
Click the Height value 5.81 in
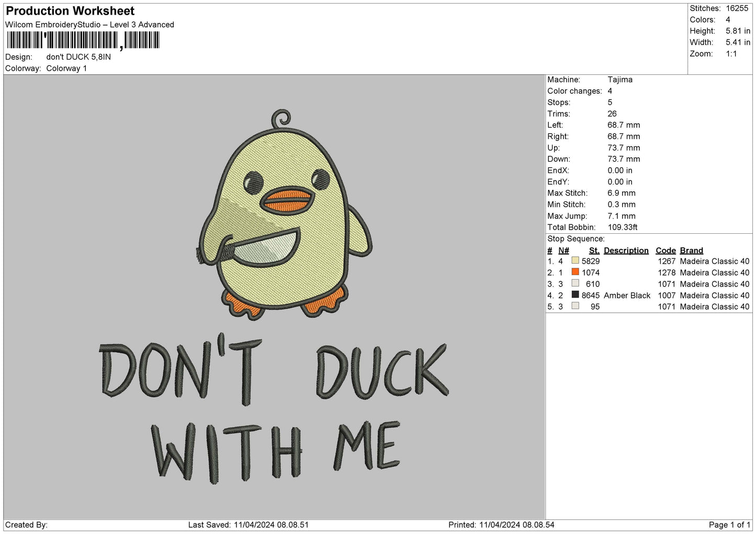click(x=738, y=31)
